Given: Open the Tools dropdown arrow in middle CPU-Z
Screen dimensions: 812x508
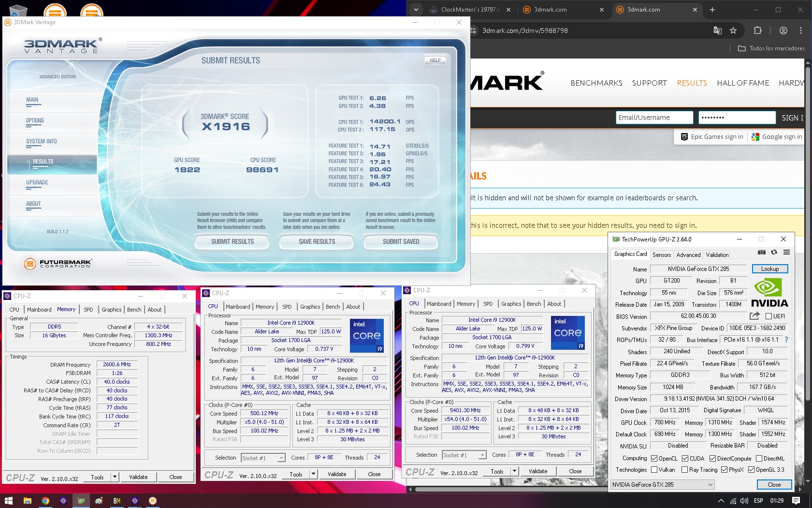Looking at the screenshot, I should point(313,474).
